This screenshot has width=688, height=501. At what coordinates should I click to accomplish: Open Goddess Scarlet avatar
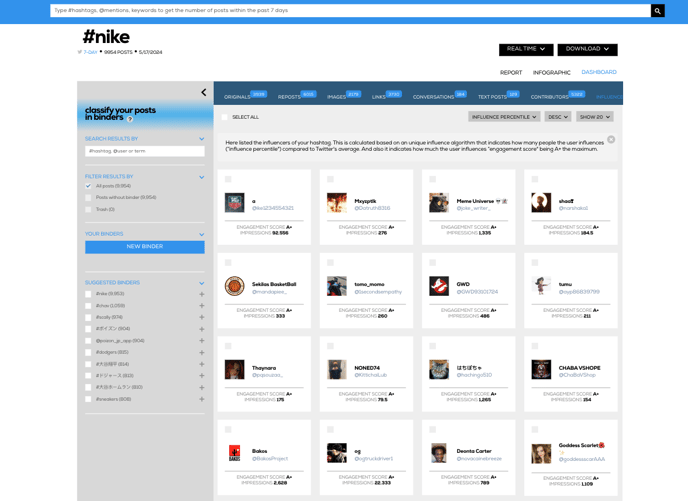tap(541, 454)
